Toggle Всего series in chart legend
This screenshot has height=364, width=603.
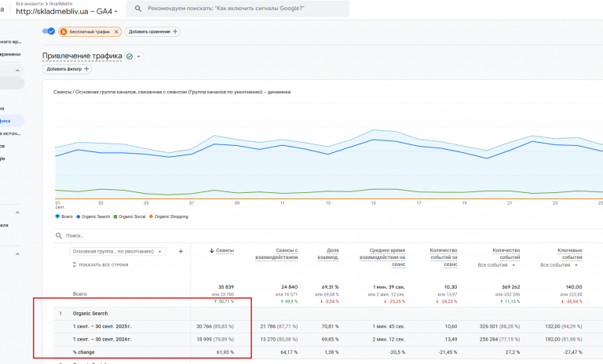coord(64,217)
